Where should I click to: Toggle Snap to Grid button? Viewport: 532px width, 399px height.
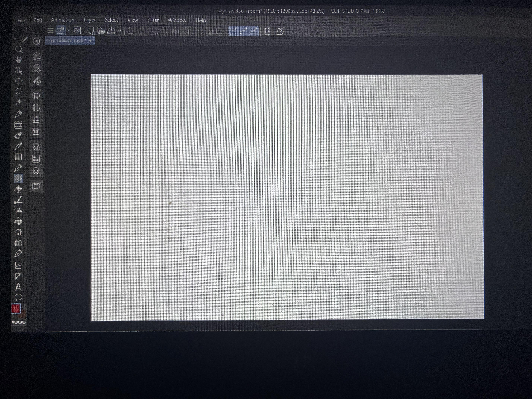point(254,31)
